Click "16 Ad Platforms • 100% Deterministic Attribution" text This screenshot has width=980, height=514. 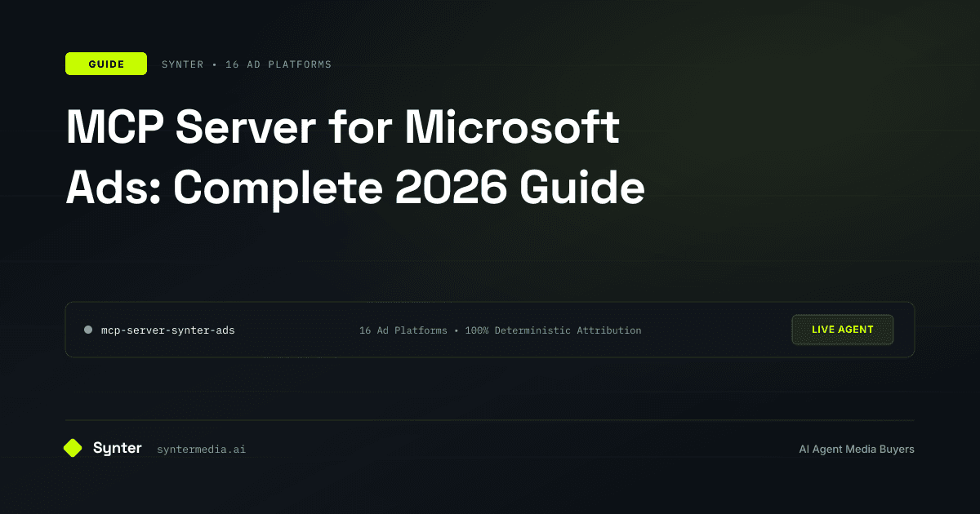(500, 330)
